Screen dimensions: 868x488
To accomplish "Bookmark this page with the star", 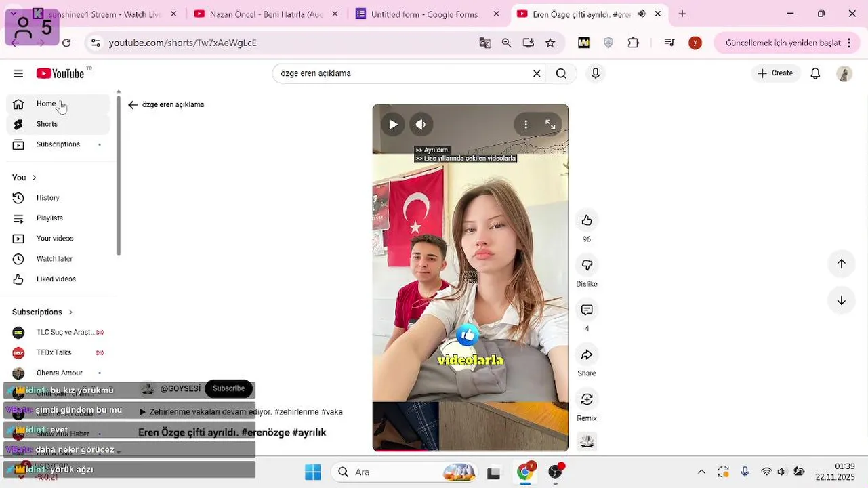I will 550,43.
